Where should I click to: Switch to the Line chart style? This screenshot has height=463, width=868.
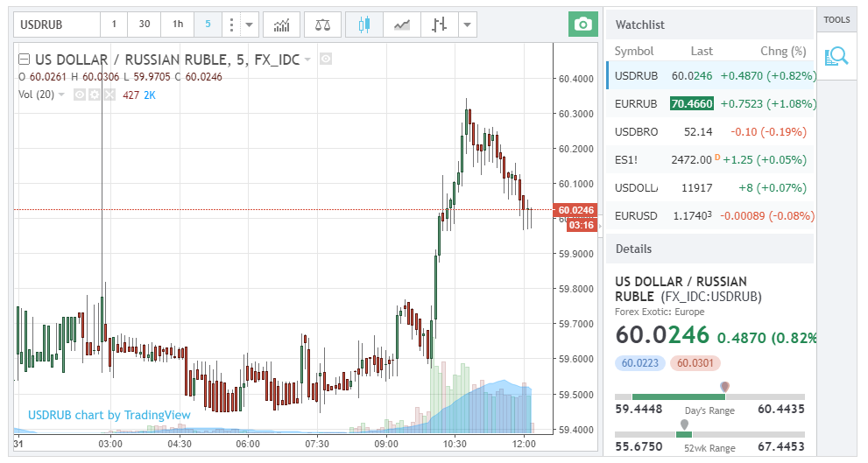pos(401,25)
